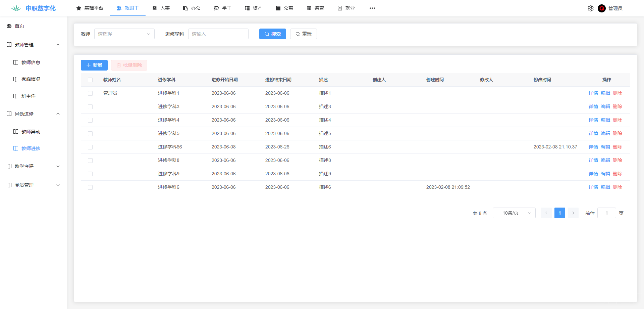Click the settings gear icon
The width and height of the screenshot is (644, 309).
[x=590, y=8]
